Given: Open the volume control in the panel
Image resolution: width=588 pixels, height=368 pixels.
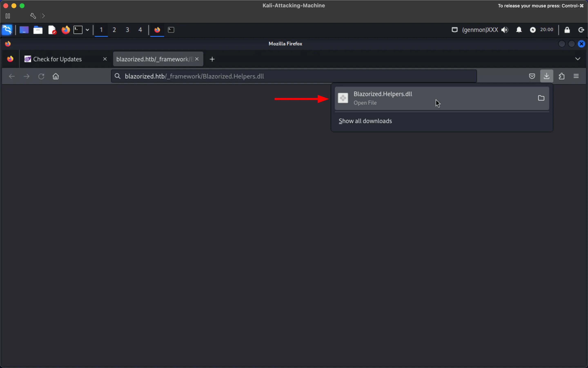Looking at the screenshot, I should click(505, 30).
